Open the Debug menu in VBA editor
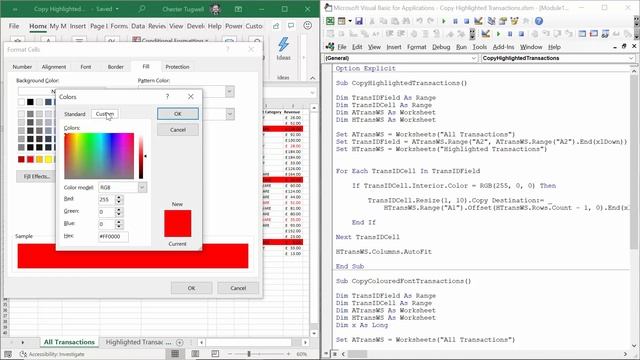Viewport: 640px width, 360px height. pyautogui.click(x=441, y=47)
